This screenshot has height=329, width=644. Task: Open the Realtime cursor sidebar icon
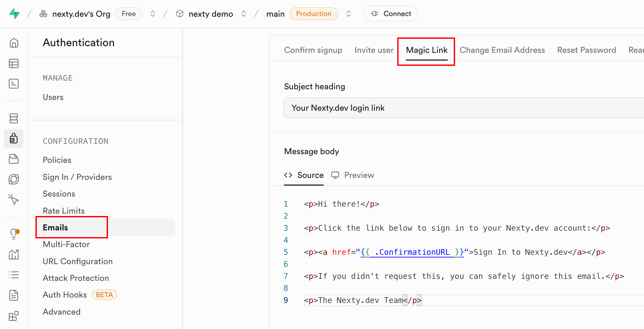pyautogui.click(x=14, y=199)
